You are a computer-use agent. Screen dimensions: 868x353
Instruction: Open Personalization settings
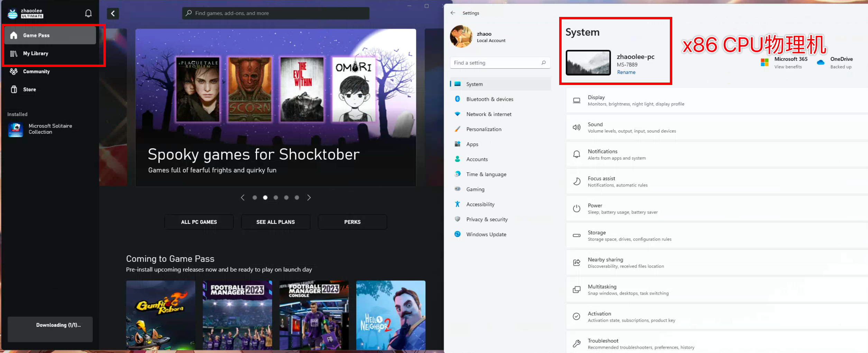[x=500, y=129]
